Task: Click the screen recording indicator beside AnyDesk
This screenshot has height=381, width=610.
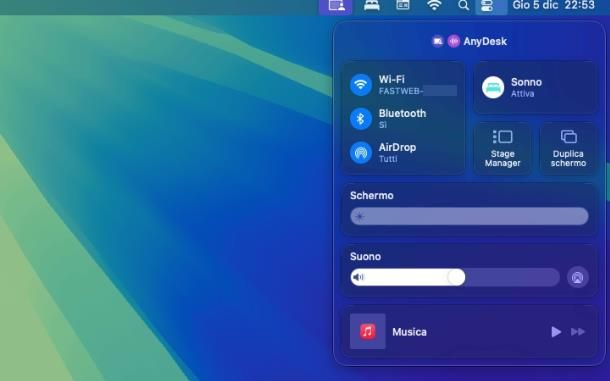Action: tap(438, 41)
